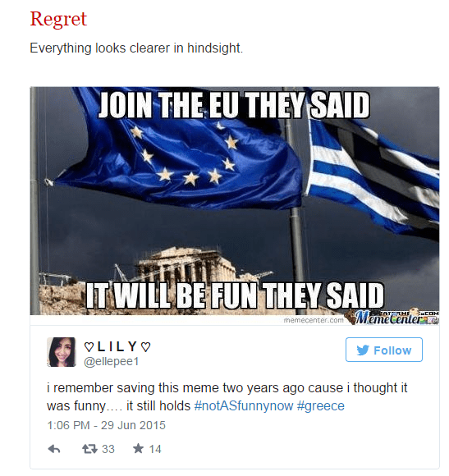Reply to Lily's tweet using the arrow icon
Image resolution: width=449 pixels, height=476 pixels.
click(54, 449)
